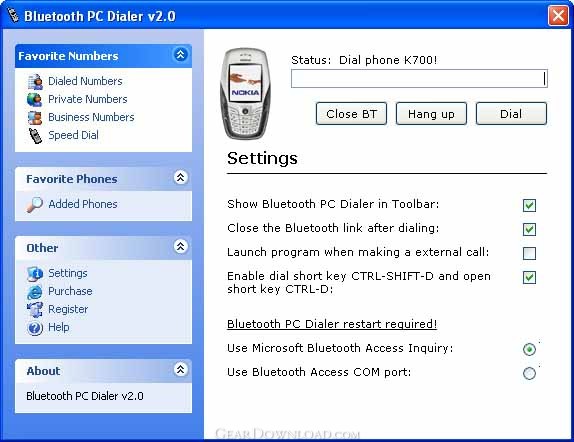Open Private Numbers list
The height and width of the screenshot is (442, 574).
pos(88,99)
